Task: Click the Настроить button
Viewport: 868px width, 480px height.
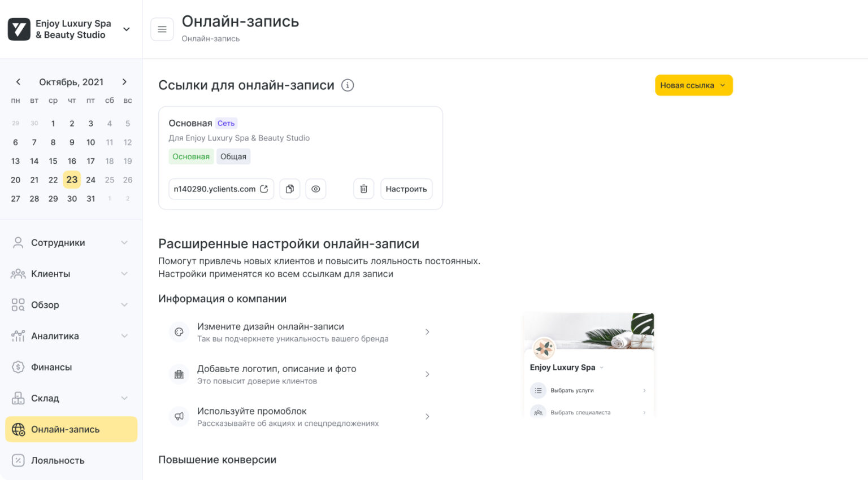Action: click(x=406, y=189)
